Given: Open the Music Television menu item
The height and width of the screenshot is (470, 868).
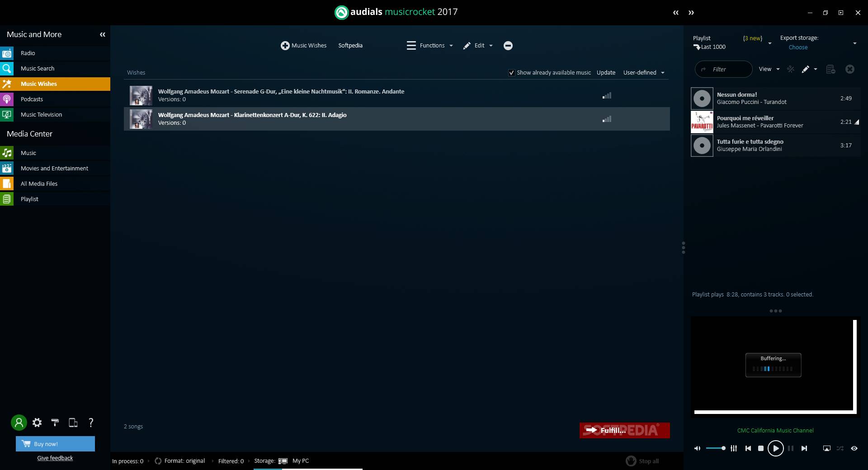Looking at the screenshot, I should click(x=55, y=115).
